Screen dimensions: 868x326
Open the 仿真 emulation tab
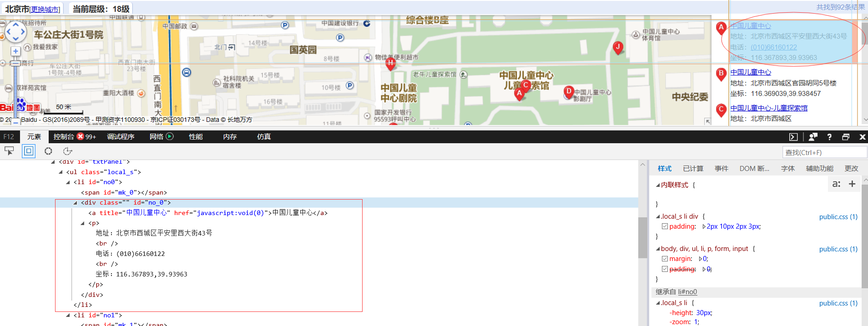[264, 136]
